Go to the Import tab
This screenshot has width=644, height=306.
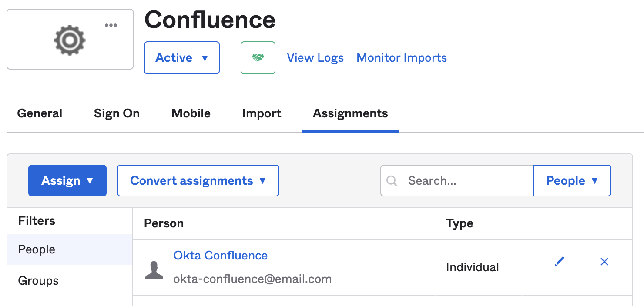[262, 113]
